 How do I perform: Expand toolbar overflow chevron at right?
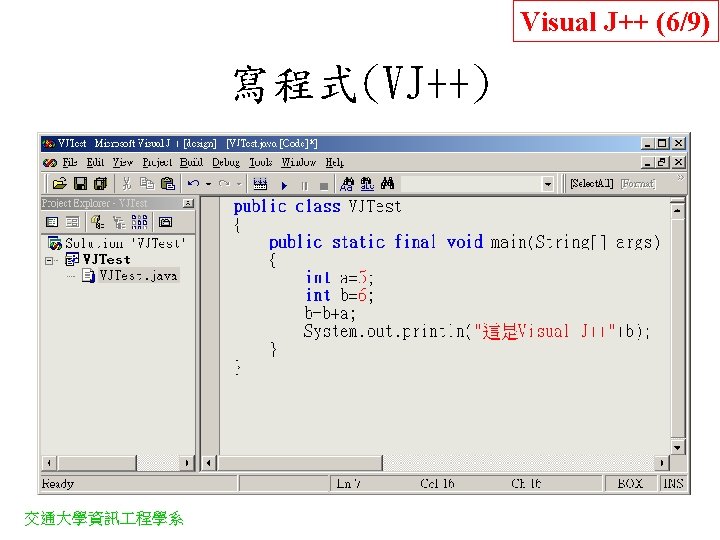tap(681, 178)
